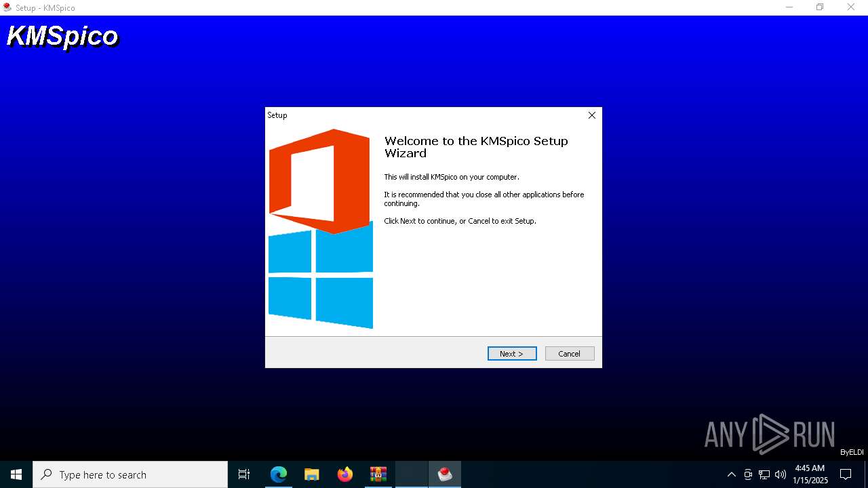Minimize the Setup - KMSpico window
Viewport: 868px width, 488px height.
coord(789,7)
